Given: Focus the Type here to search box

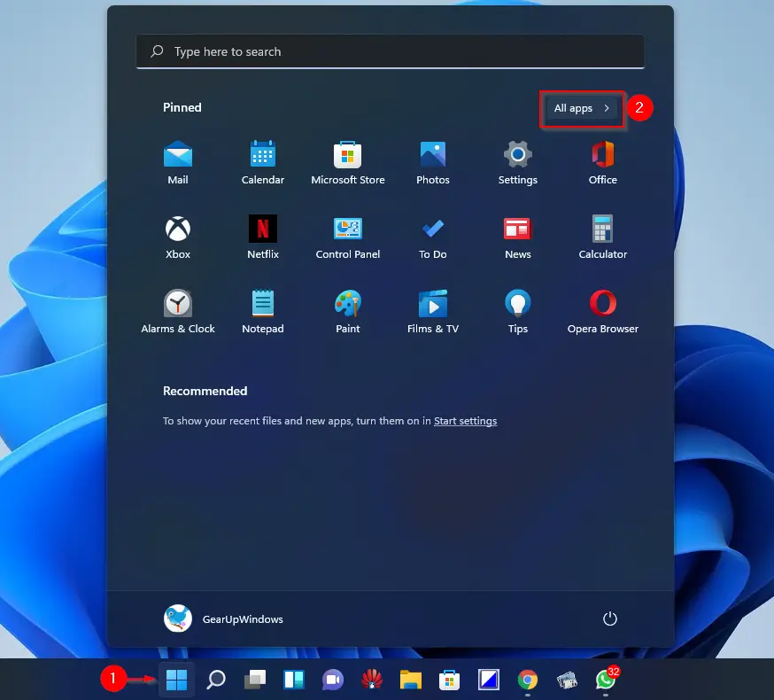Looking at the screenshot, I should [x=390, y=51].
